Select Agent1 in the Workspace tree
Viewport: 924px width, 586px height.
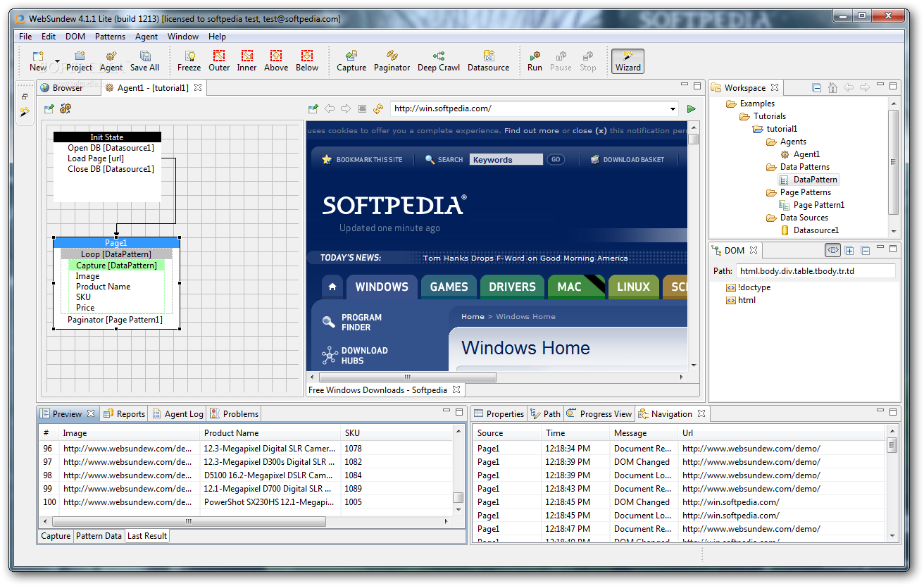806,154
